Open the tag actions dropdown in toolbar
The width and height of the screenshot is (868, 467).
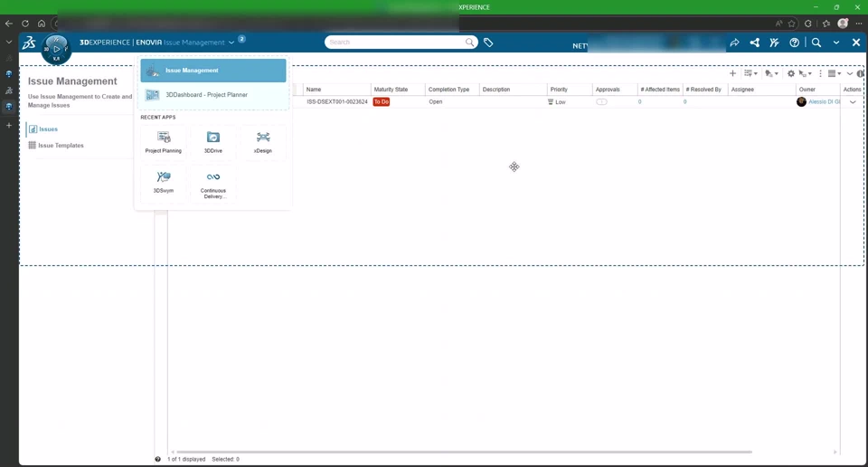coord(771,73)
